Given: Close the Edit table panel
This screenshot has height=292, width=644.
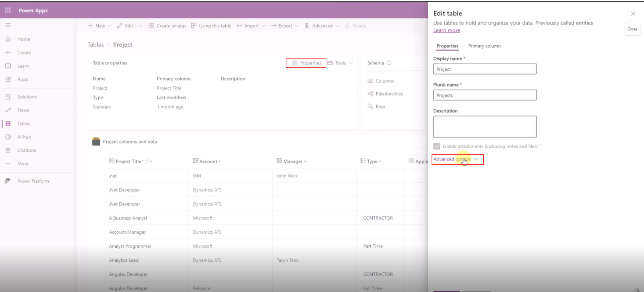Looking at the screenshot, I should (x=633, y=14).
